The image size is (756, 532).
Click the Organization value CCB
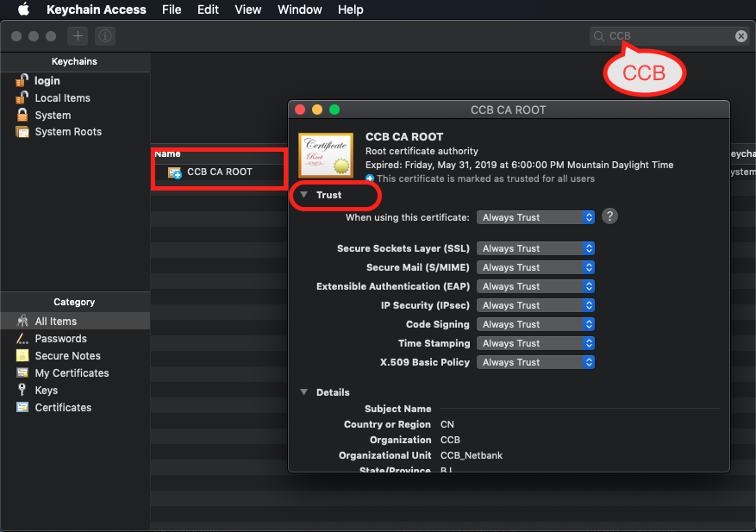(450, 440)
